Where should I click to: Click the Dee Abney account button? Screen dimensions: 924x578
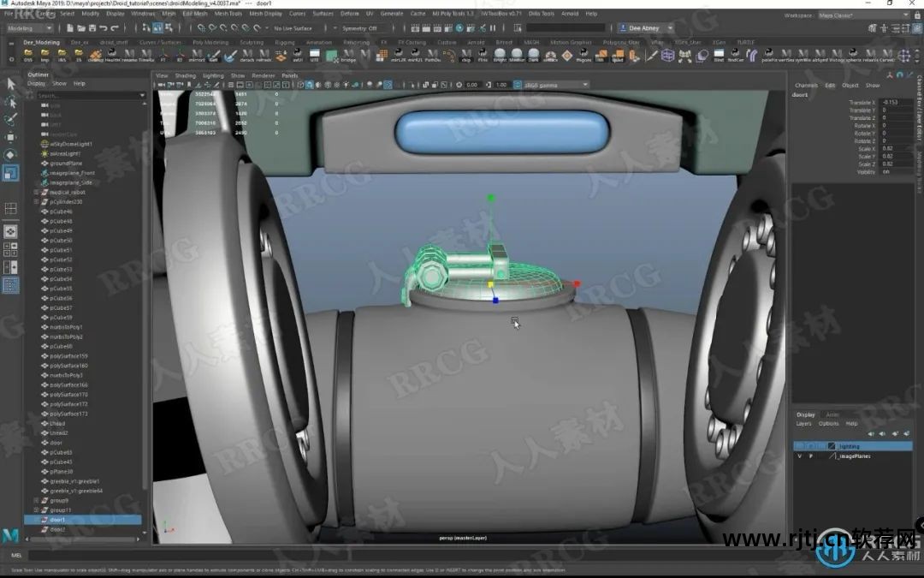tap(644, 28)
